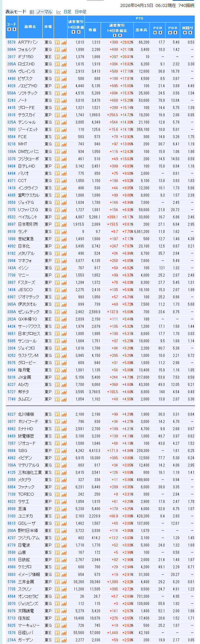
Task: Sort 利回り column ascending
Action: tap(185, 32)
